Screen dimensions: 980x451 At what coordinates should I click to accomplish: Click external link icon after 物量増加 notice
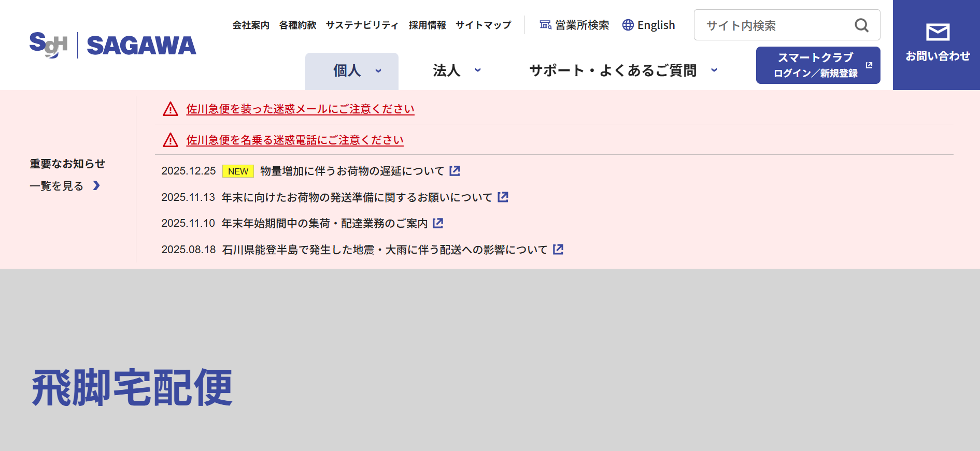click(455, 171)
